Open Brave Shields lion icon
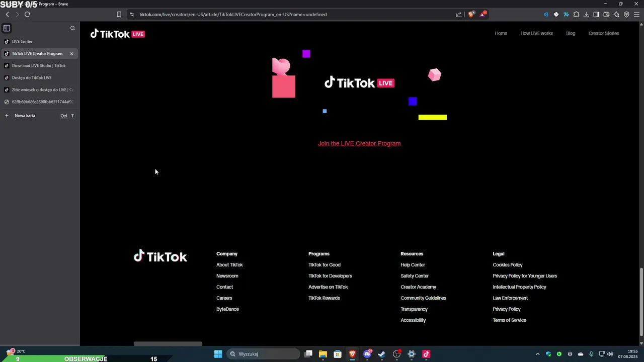Image resolution: width=644 pixels, height=362 pixels. [x=471, y=15]
